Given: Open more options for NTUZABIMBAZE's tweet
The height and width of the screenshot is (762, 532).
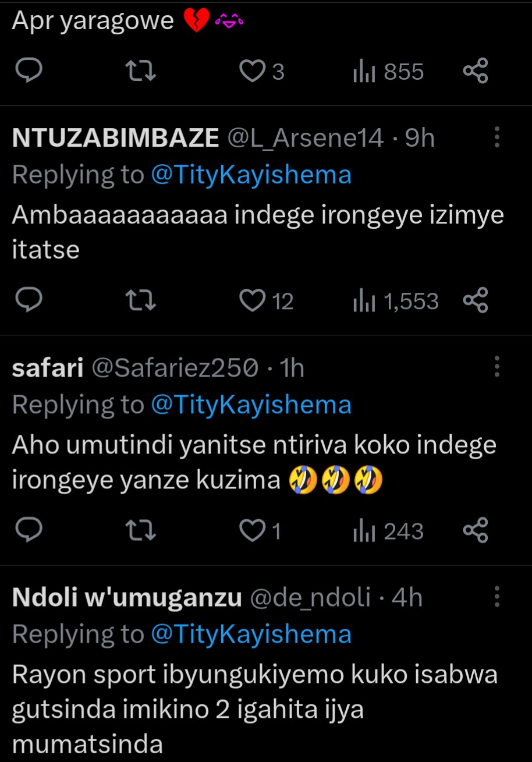Looking at the screenshot, I should pos(497,137).
